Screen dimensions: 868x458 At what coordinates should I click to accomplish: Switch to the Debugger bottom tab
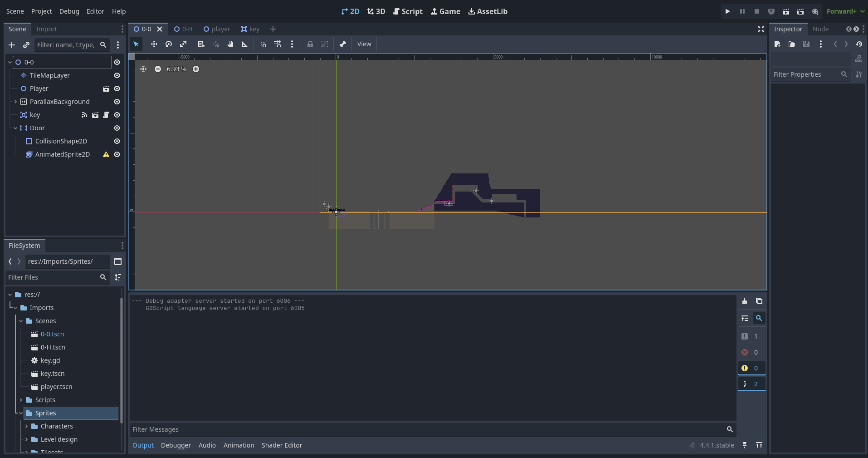(176, 445)
